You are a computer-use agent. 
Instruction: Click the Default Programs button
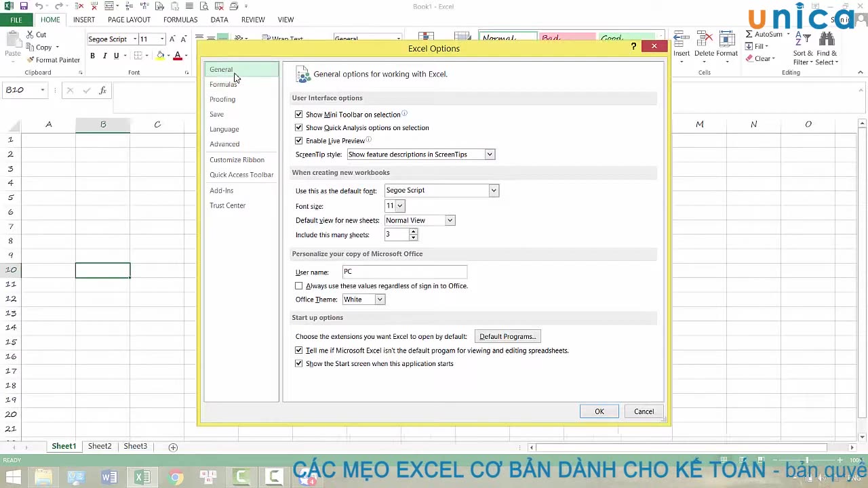(x=508, y=336)
